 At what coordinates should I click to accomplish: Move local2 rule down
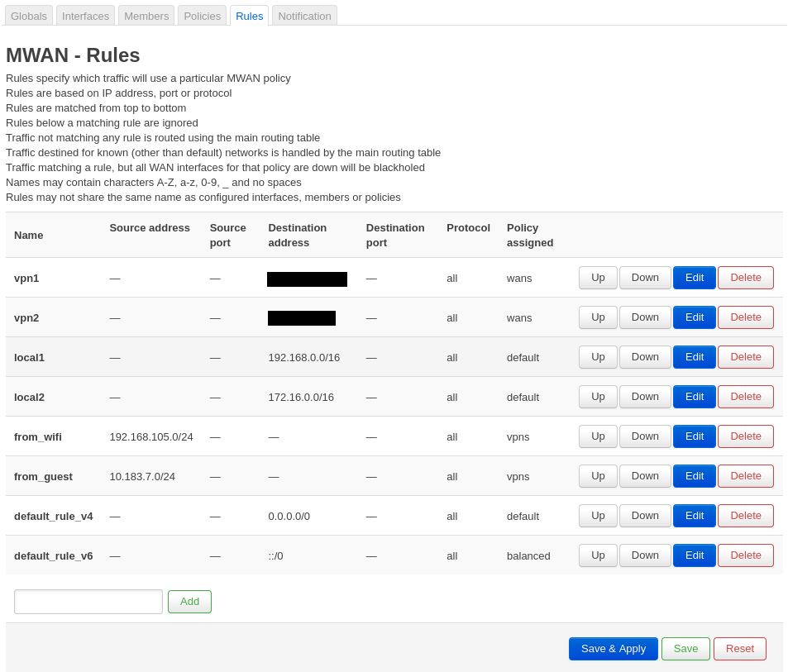click(x=645, y=397)
